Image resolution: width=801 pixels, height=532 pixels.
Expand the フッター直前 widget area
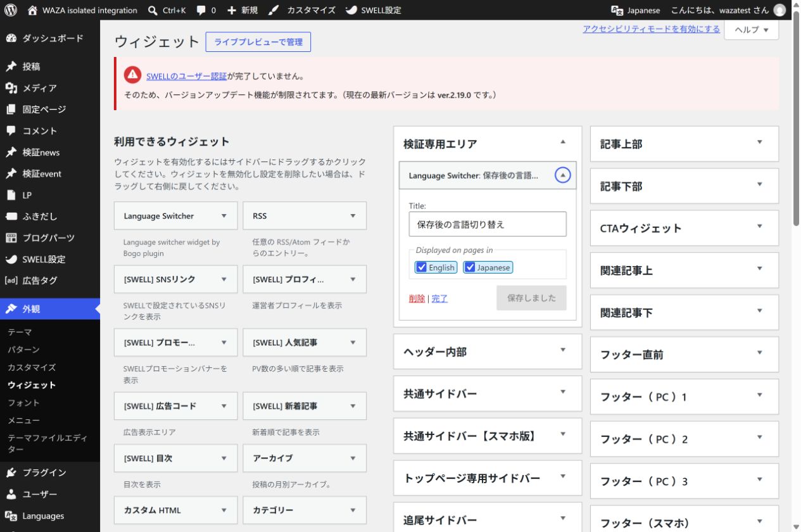[x=760, y=353]
